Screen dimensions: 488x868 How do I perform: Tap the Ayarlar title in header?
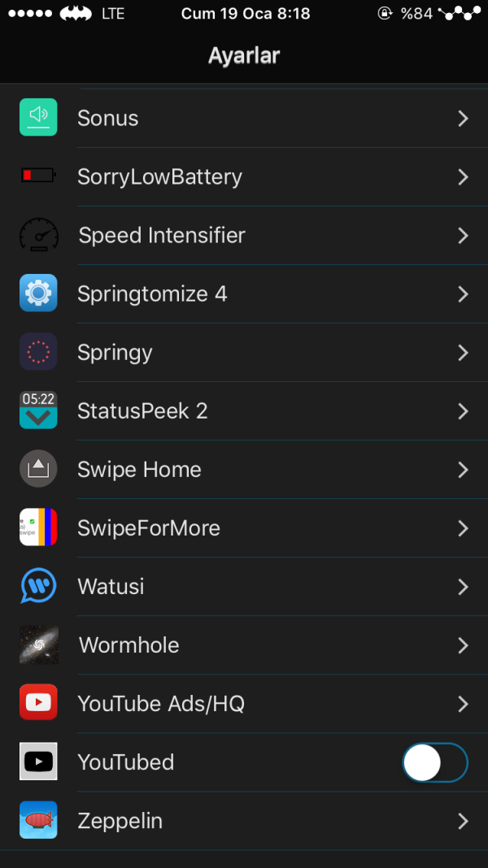[x=244, y=56]
